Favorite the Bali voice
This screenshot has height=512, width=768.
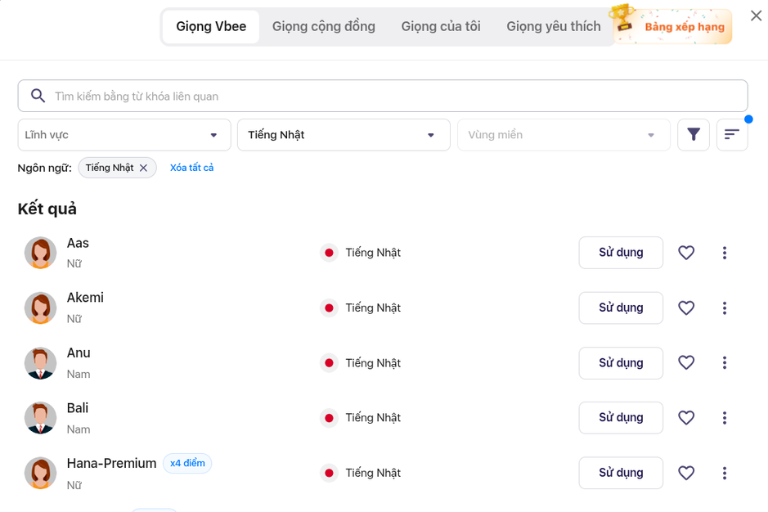click(x=686, y=417)
